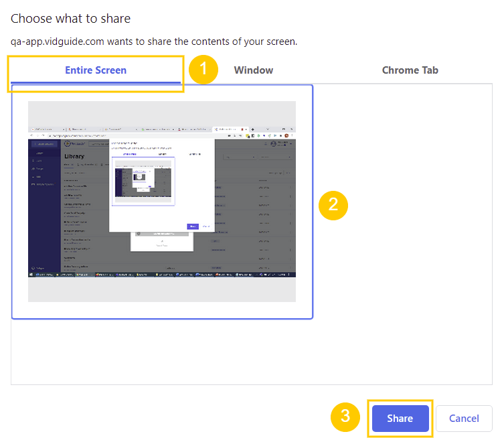Select the Entire Screen tab
The width and height of the screenshot is (504, 442).
coord(96,70)
